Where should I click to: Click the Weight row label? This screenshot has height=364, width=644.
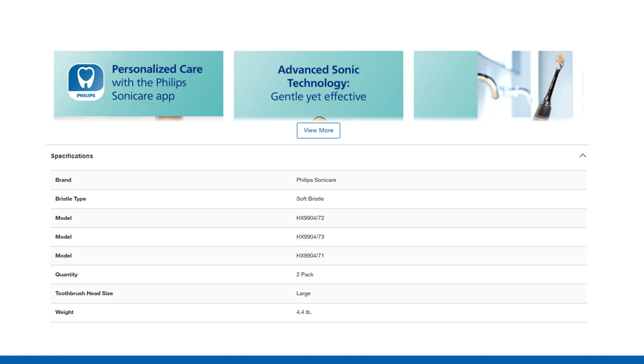[x=64, y=312]
